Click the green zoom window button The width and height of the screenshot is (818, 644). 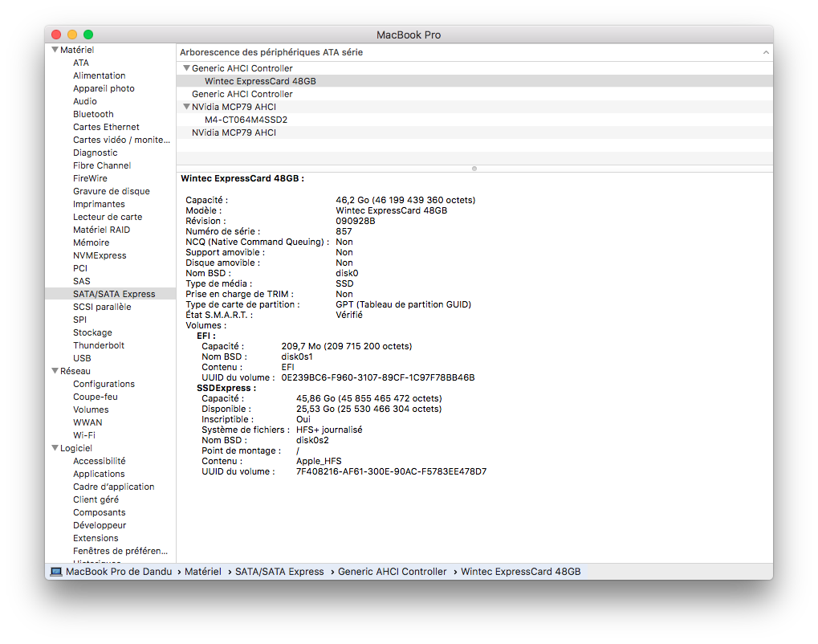pyautogui.click(x=88, y=35)
